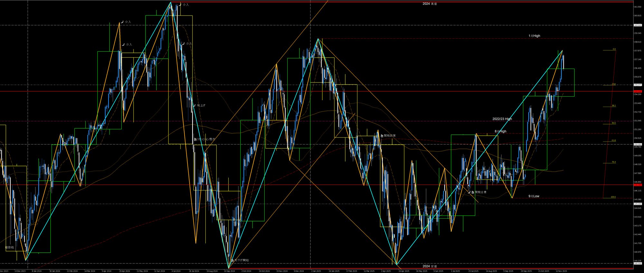The width and height of the screenshot is (644, 273).
Task: Select the 2024 高値 text label
Action: tap(430, 4)
